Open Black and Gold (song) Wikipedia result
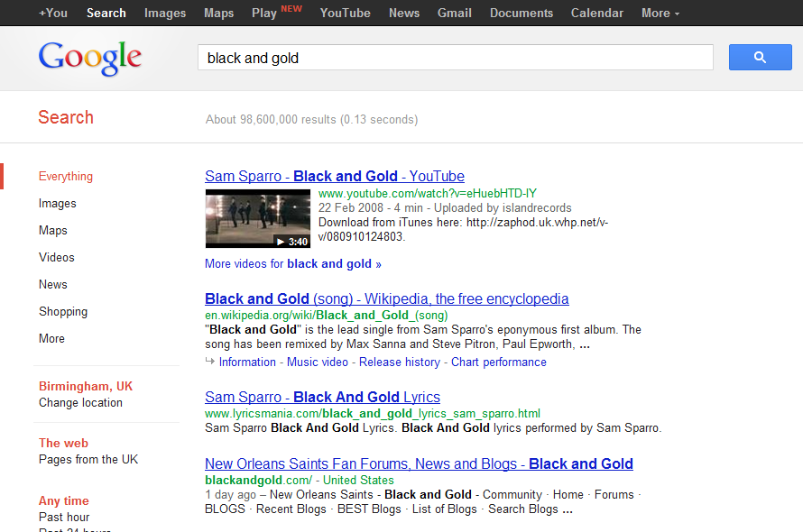Viewport: 803px width, 532px height. click(387, 298)
